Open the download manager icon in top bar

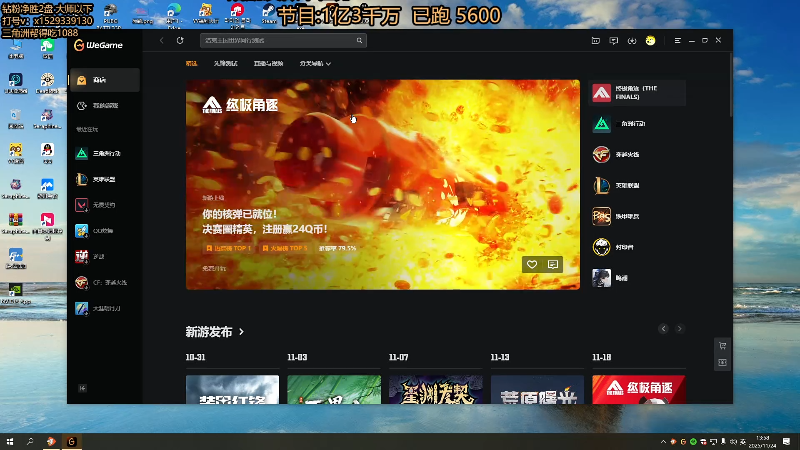632,41
